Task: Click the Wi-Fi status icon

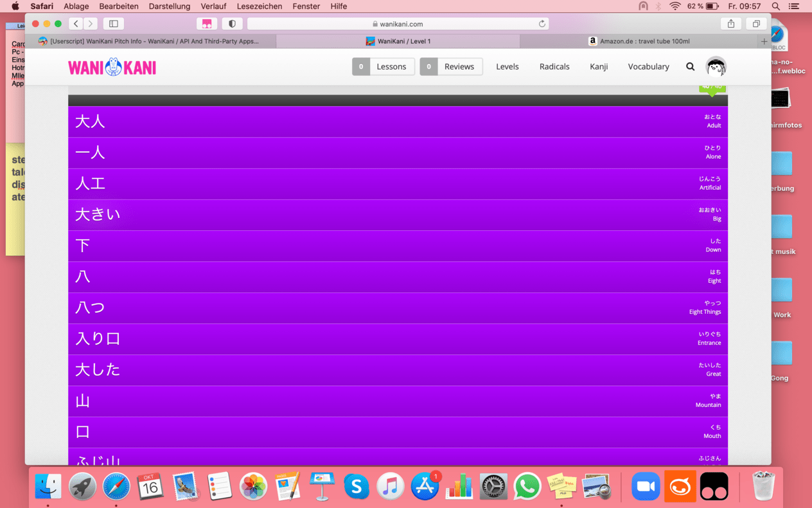Action: click(675, 6)
